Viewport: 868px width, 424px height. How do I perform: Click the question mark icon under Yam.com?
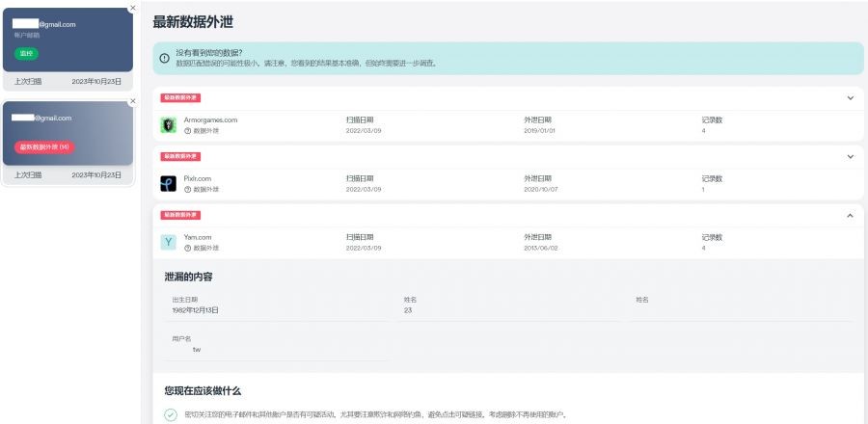187,248
